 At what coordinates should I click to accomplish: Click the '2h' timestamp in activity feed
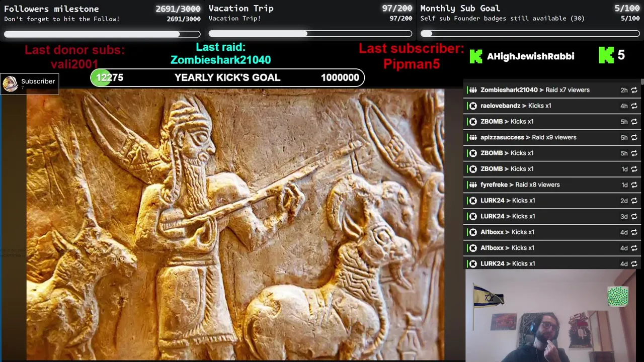(x=624, y=90)
